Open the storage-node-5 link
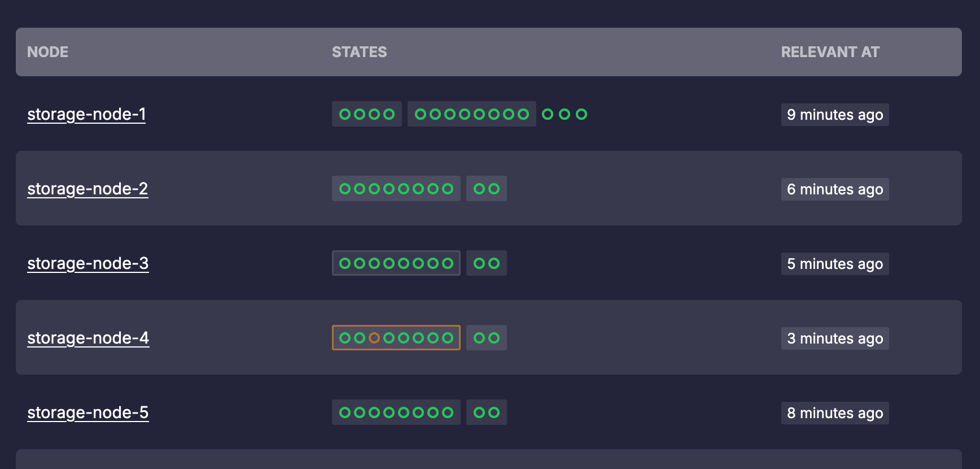 (x=88, y=412)
